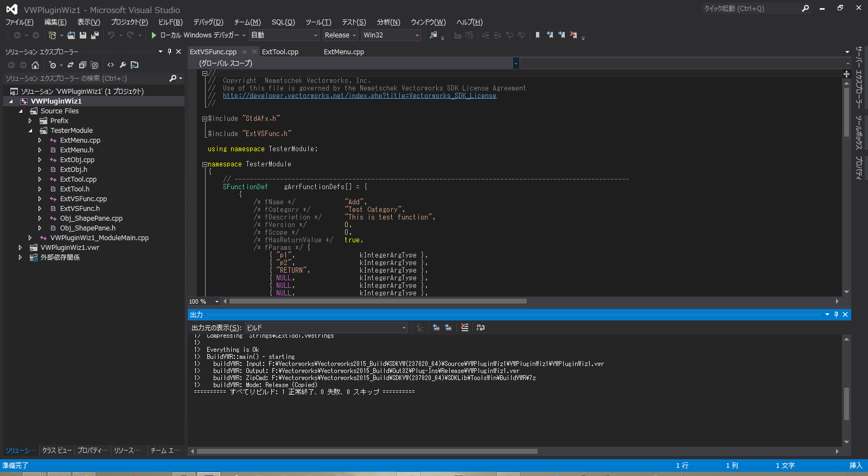
Task: Pin the Output panel
Action: (x=836, y=314)
